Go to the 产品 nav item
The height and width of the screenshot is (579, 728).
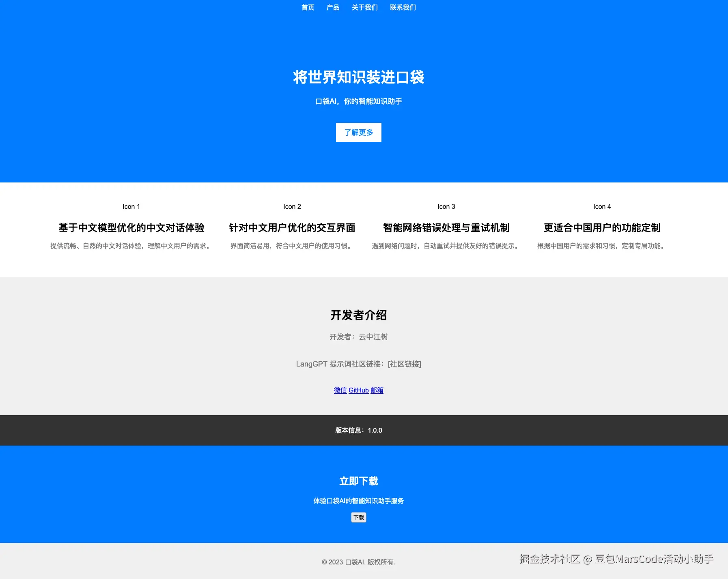pos(333,7)
